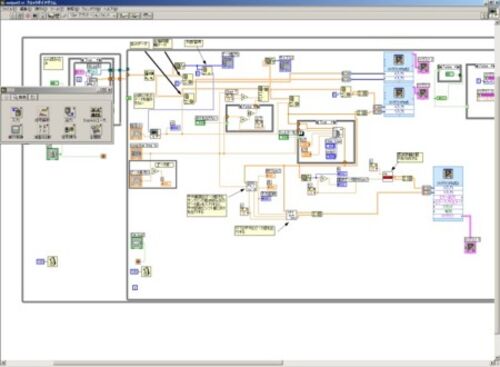This screenshot has height=367, width=500.
Task: Click the search button in the floating palette toolbar
Action: pyautogui.click(x=19, y=97)
